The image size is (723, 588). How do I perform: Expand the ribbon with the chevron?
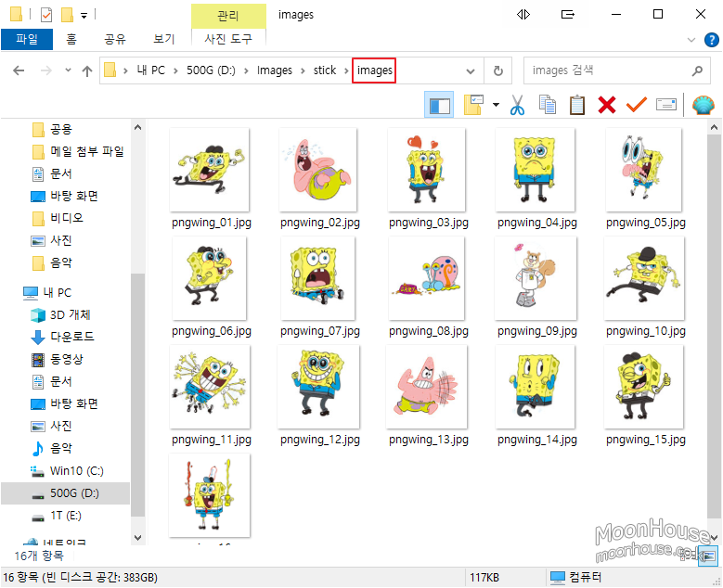coord(691,40)
